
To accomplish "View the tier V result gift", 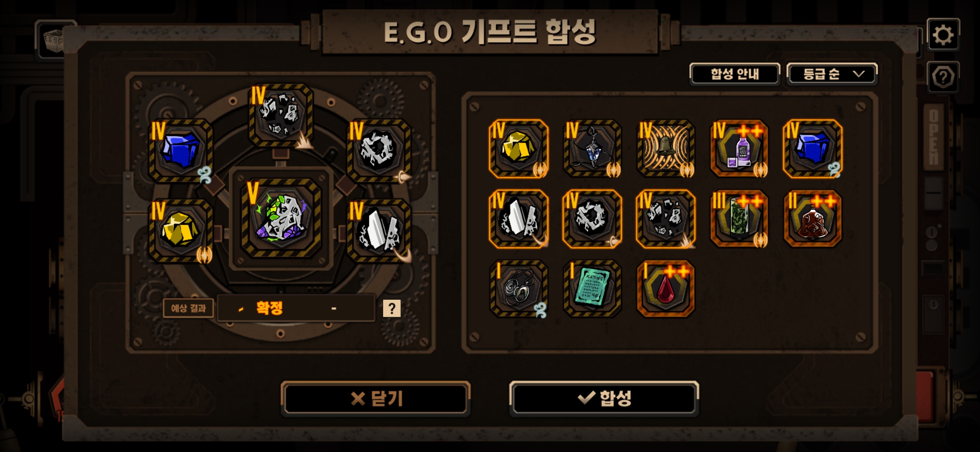I will [x=281, y=217].
